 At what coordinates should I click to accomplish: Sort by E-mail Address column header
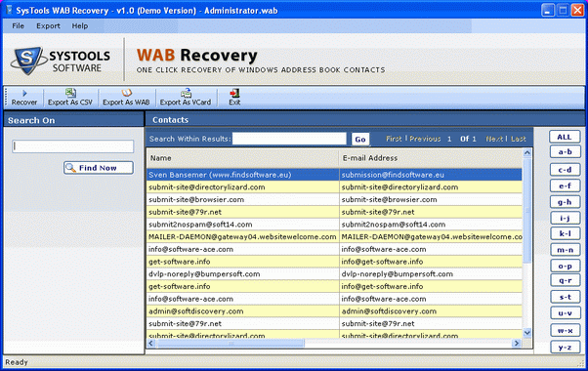(431, 158)
